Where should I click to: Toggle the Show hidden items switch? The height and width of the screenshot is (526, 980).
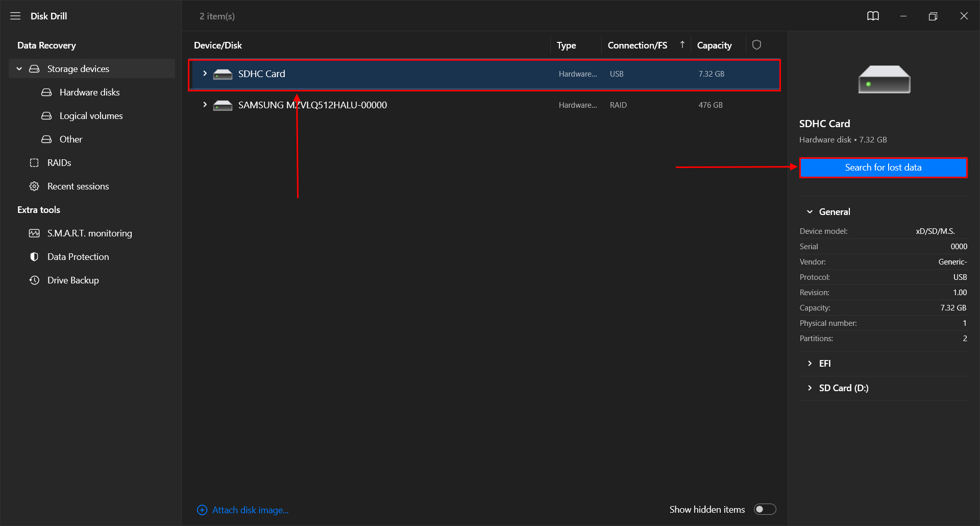coord(765,509)
